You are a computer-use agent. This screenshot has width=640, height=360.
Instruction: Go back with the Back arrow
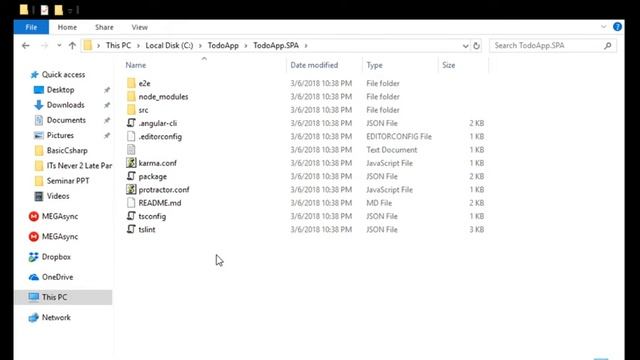coord(26,46)
